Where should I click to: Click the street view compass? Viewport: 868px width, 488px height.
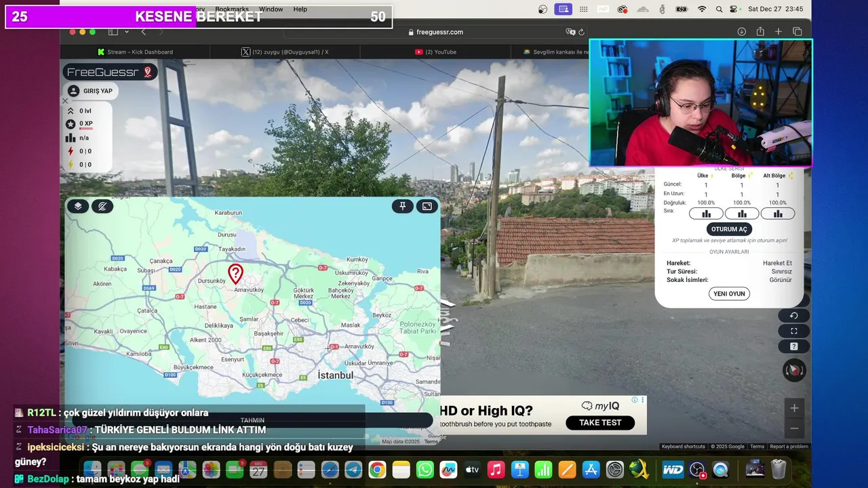click(794, 370)
